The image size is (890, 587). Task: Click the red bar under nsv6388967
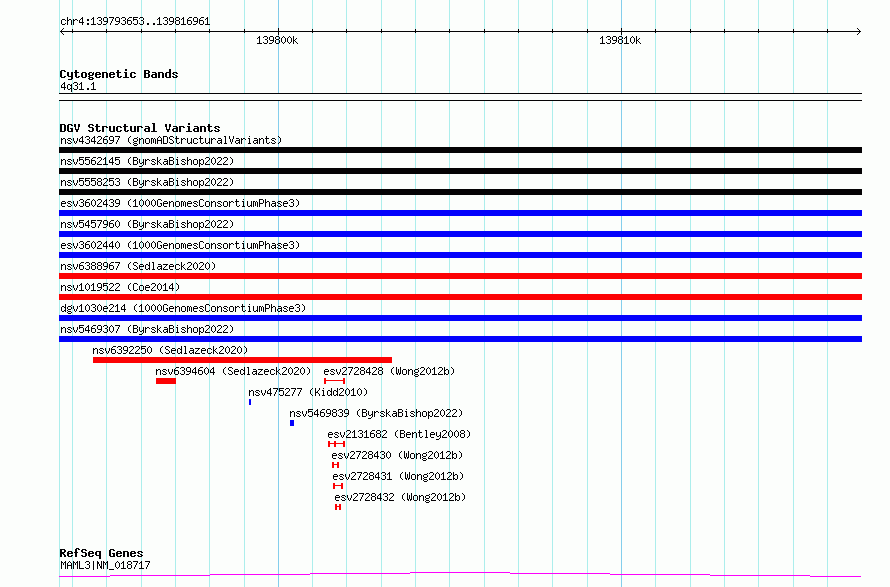pos(460,276)
